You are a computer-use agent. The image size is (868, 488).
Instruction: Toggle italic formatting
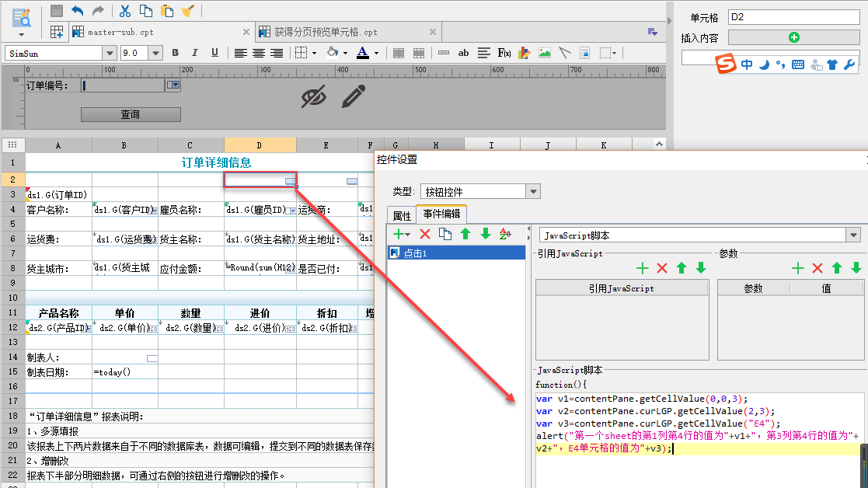[x=195, y=53]
